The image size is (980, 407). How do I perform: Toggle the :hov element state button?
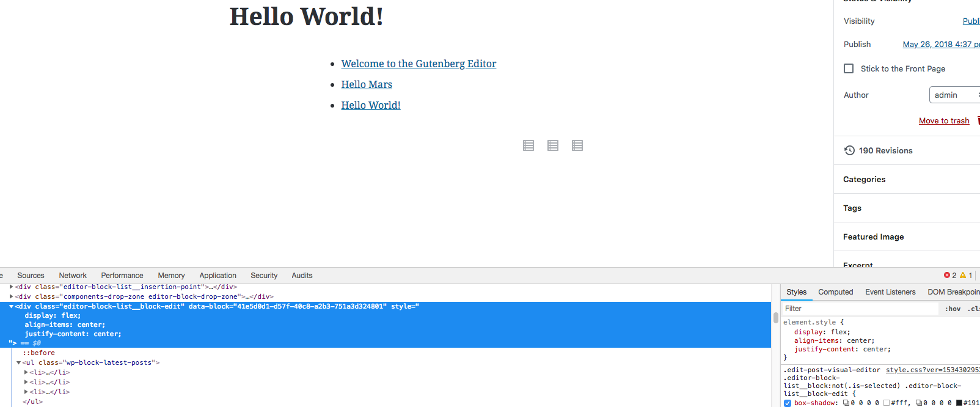(x=953, y=309)
